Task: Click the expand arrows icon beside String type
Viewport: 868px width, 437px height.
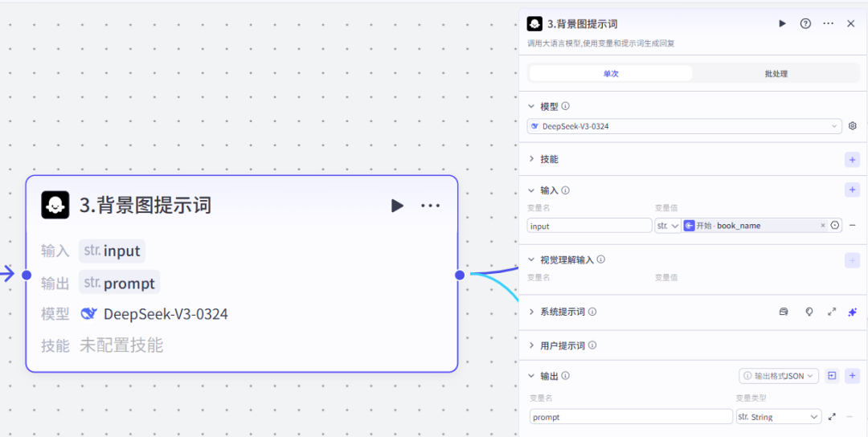Action: pyautogui.click(x=832, y=417)
